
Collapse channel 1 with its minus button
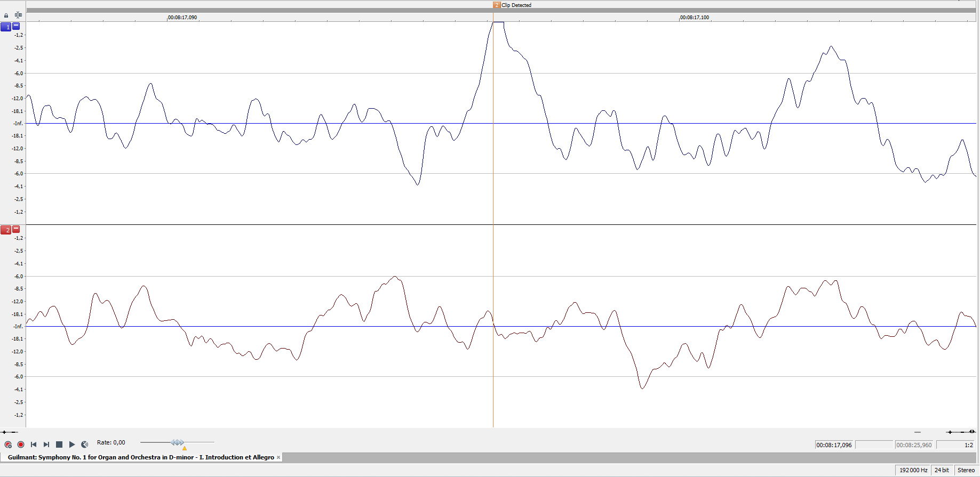(16, 26)
